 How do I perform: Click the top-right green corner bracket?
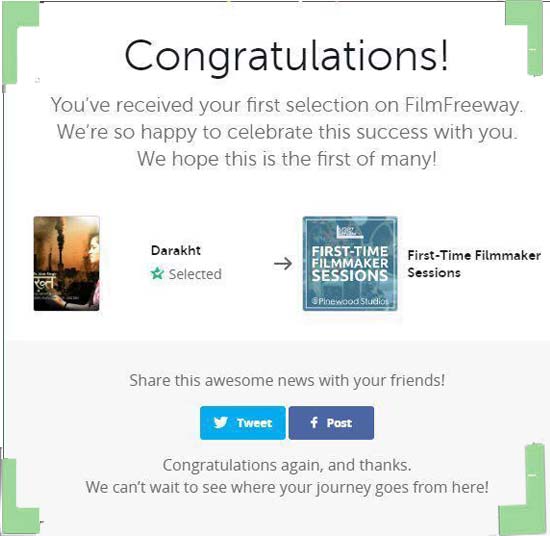(526, 37)
